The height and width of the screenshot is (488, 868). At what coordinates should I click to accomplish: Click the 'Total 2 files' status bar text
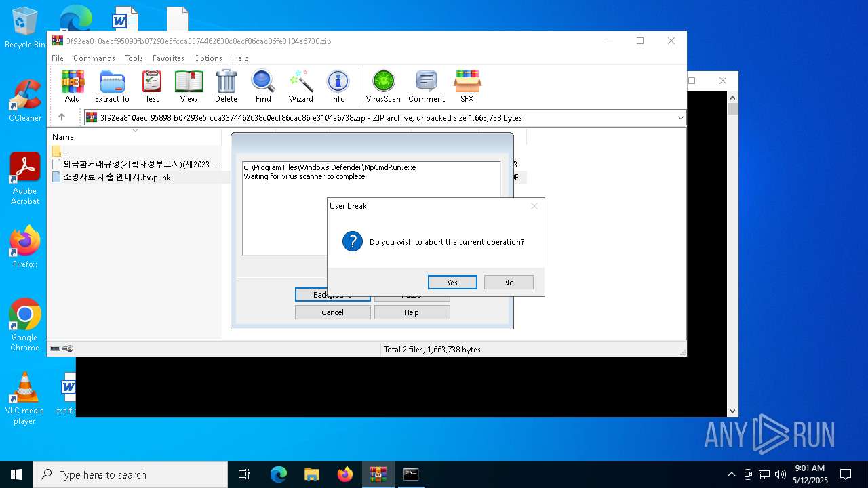pyautogui.click(x=432, y=350)
